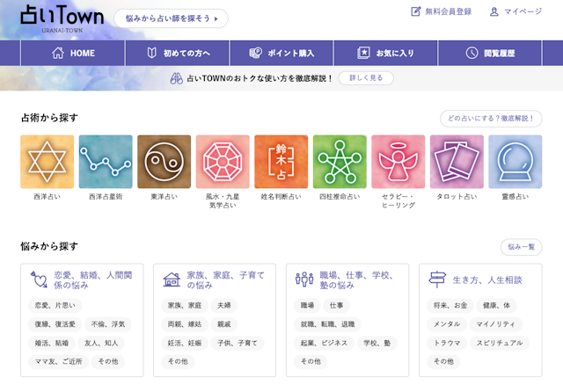
Task: Expand the 悩み一覧 list button
Action: pos(522,248)
